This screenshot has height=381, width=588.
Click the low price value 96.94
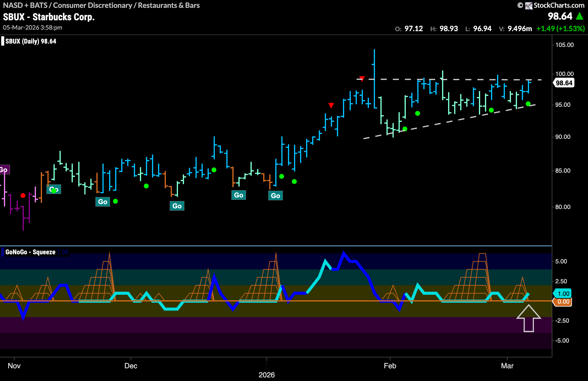click(x=482, y=29)
